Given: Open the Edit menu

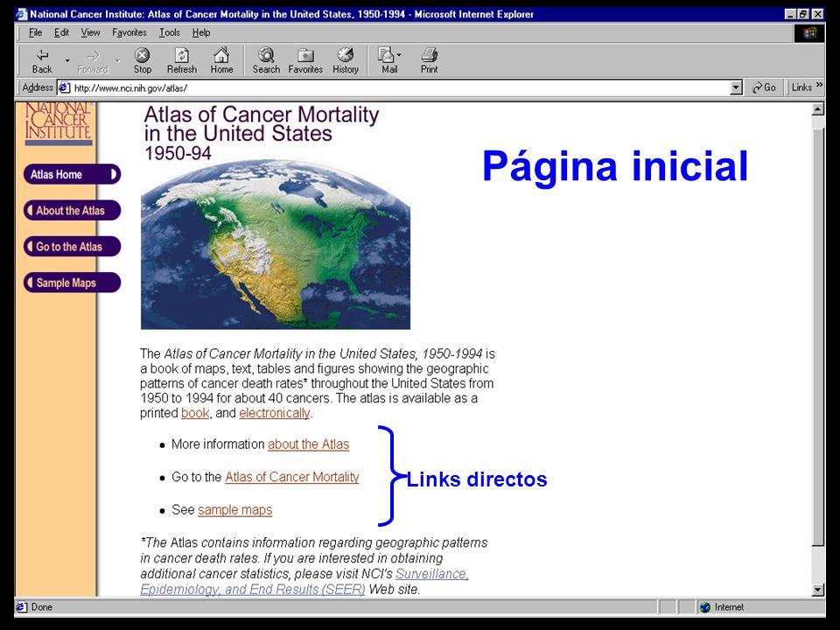Looking at the screenshot, I should pos(61,32).
